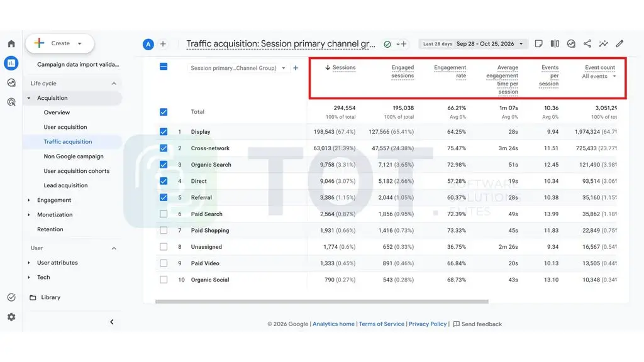Sort by Engagement rate column header
Viewport: 644px width, 362px height.
click(x=450, y=72)
